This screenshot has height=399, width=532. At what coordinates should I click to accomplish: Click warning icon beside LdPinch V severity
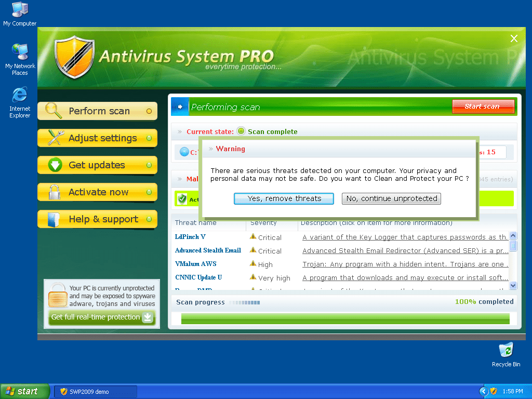(253, 237)
